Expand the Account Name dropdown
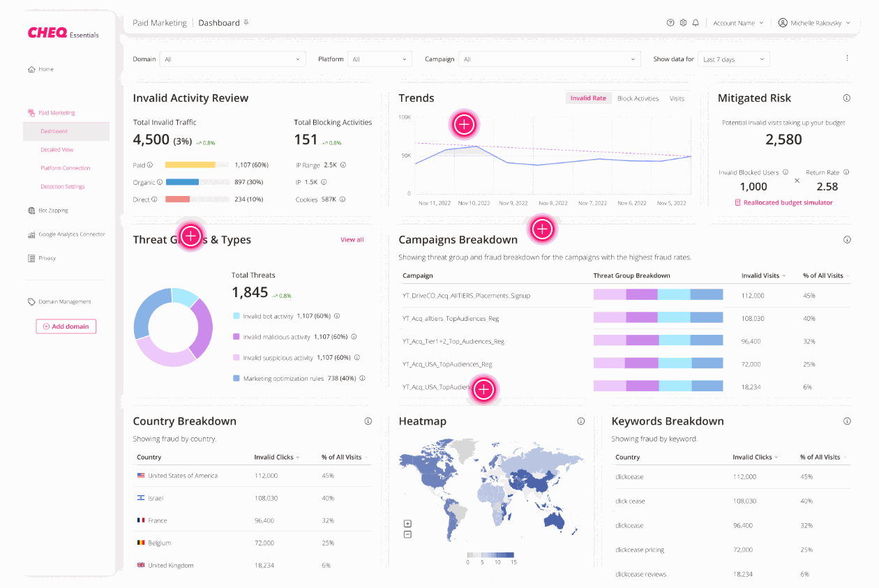Viewport: 879px width, 588px height. click(x=737, y=23)
